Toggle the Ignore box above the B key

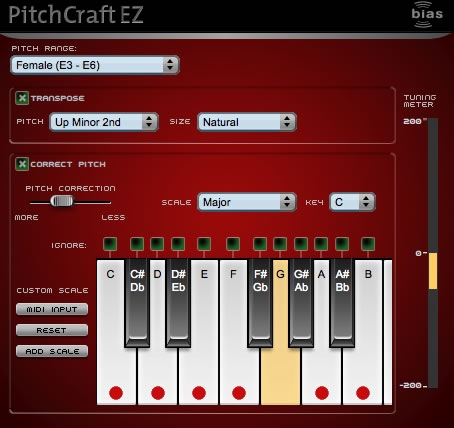368,244
